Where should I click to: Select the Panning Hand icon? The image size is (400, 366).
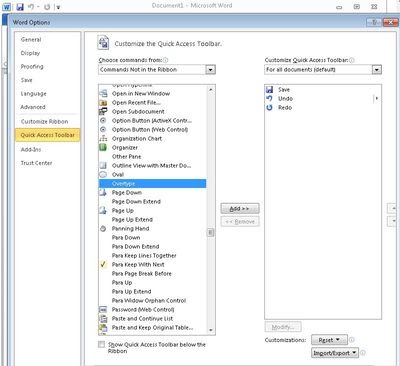pyautogui.click(x=103, y=229)
